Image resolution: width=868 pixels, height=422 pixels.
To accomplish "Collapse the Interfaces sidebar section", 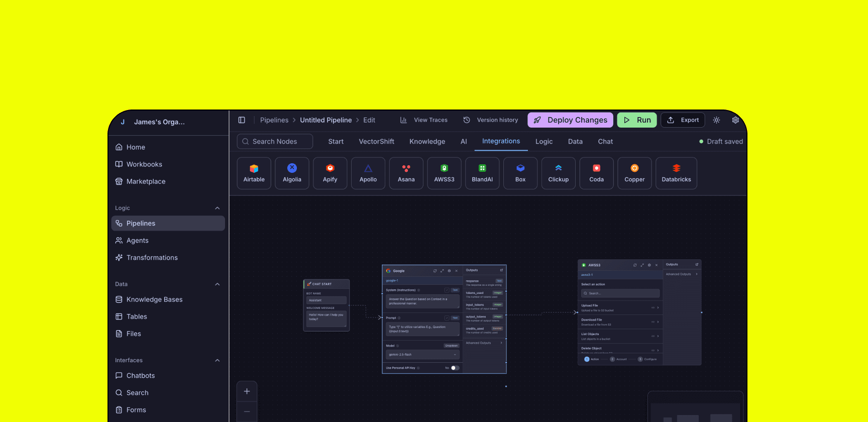I will coord(218,360).
